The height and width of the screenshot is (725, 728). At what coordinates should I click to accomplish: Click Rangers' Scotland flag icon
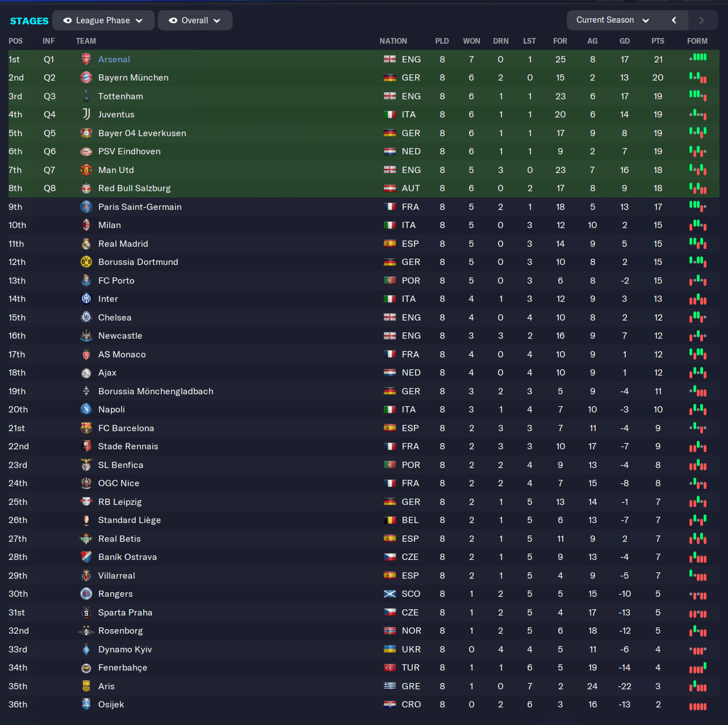point(389,594)
